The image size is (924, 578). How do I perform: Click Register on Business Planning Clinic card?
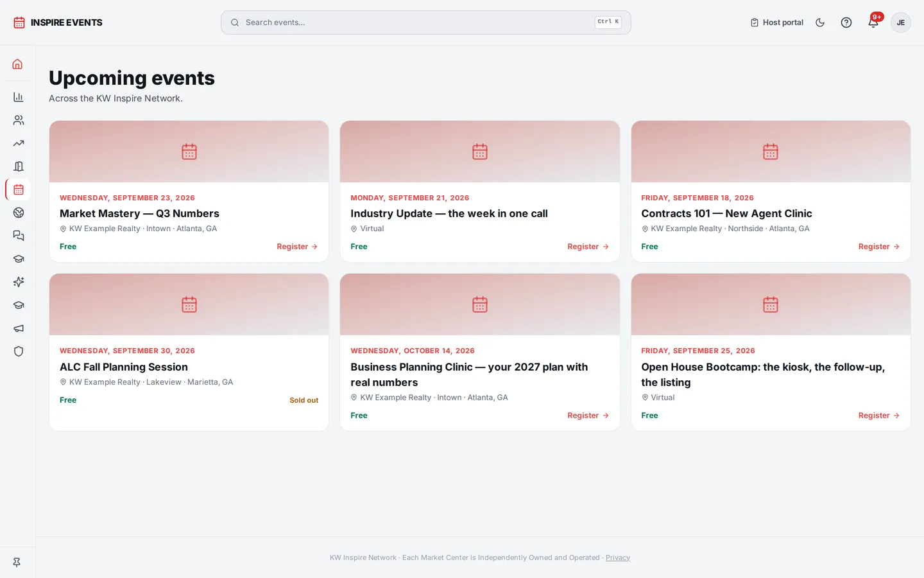[x=588, y=416]
